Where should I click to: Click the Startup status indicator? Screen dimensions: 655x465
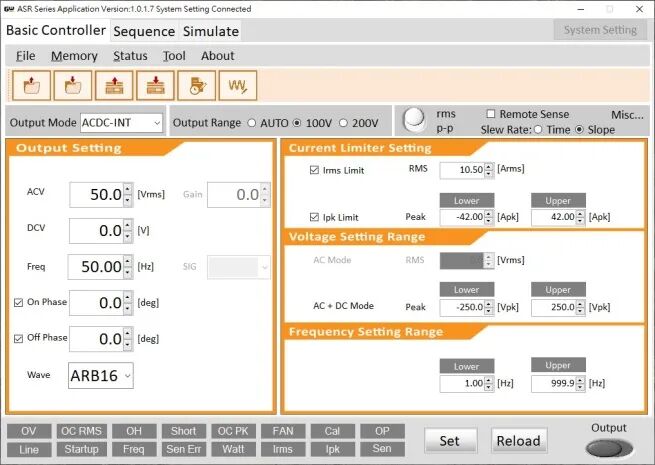pos(81,450)
